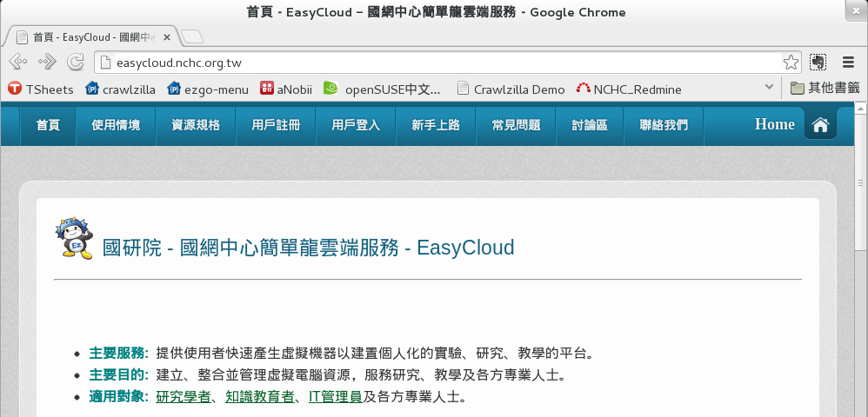Follow the IT管理員 link
Screen dimensions: 868x417
(336, 396)
